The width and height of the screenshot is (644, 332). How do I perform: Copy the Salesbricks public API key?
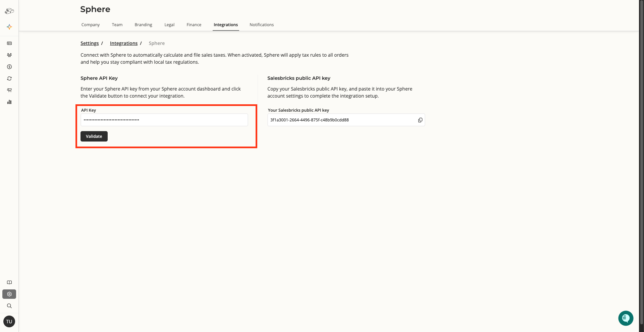[x=420, y=120]
